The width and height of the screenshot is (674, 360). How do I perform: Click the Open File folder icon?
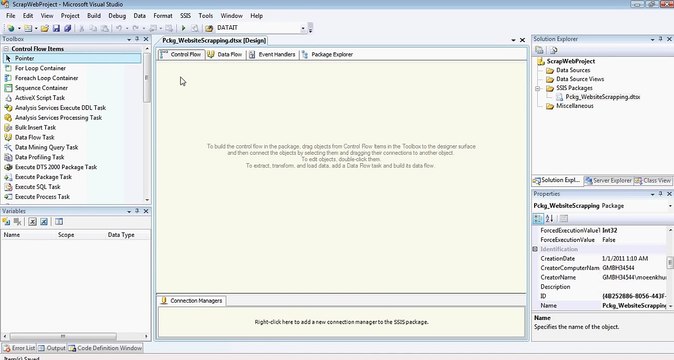coord(45,28)
